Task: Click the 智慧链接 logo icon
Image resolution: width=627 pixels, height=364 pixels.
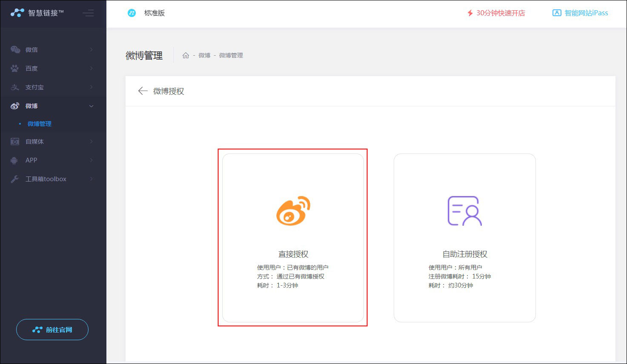Action: point(17,13)
